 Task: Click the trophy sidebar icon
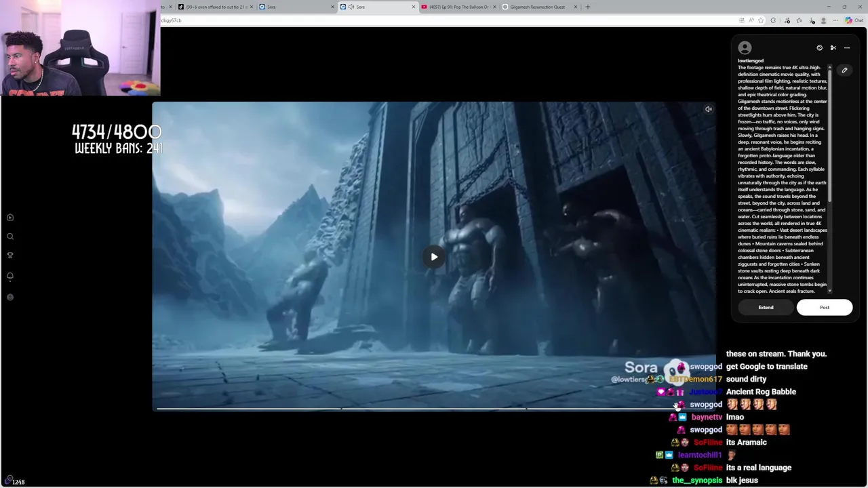point(10,256)
